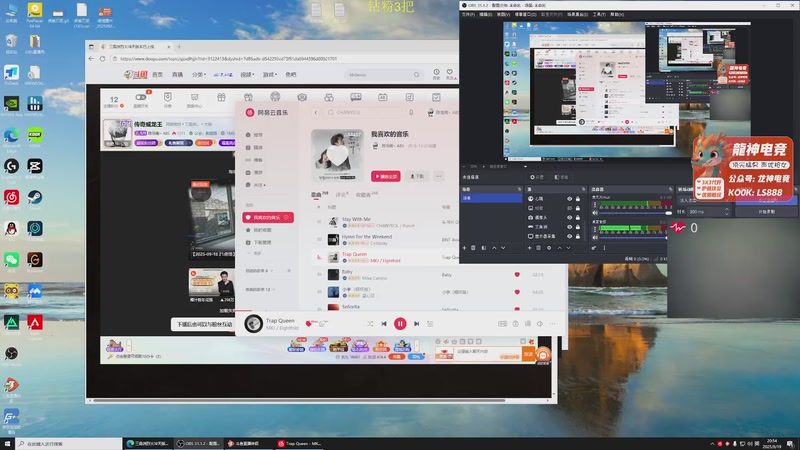Move source down in OBS sources panel
This screenshot has height=450, width=800.
(568, 248)
